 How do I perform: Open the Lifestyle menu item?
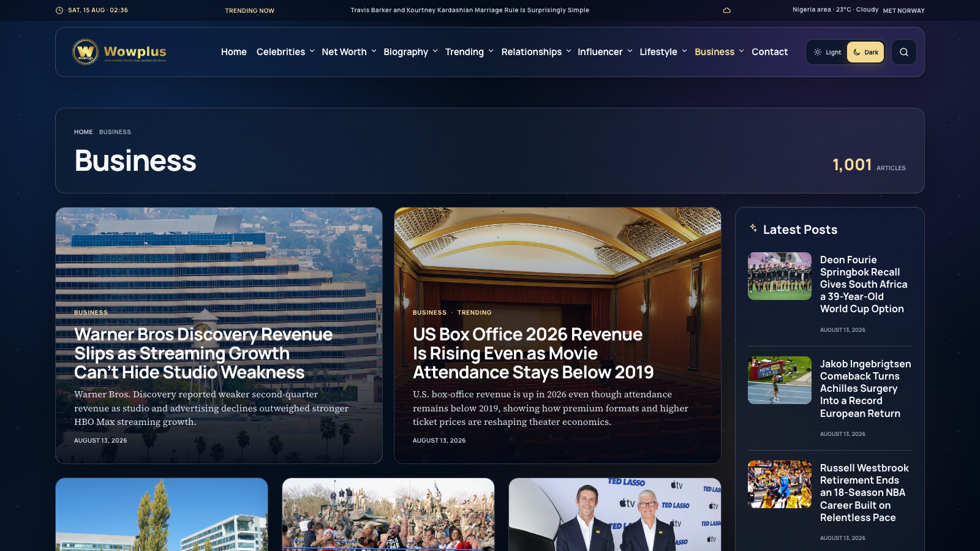click(x=658, y=52)
